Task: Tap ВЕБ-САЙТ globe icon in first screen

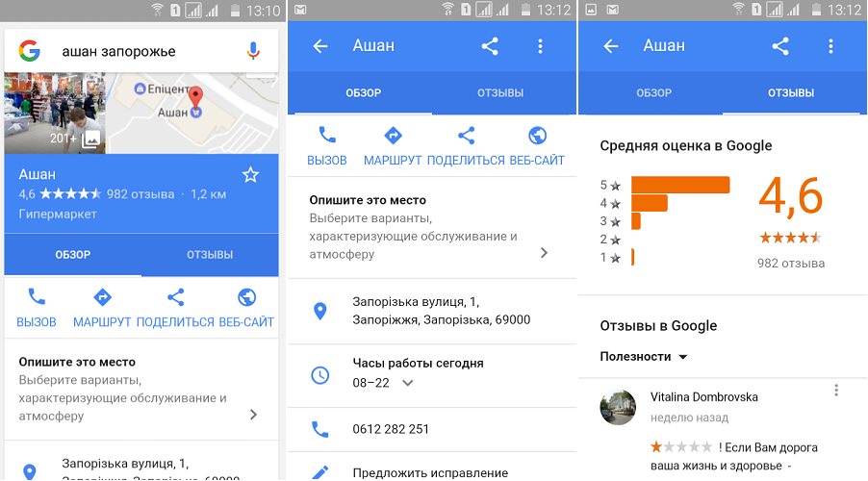Action: (x=247, y=297)
